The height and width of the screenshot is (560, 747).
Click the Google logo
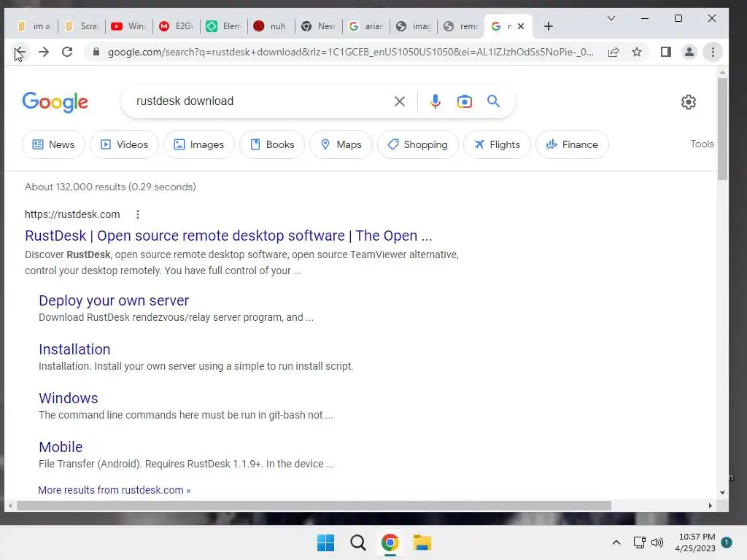pyautogui.click(x=55, y=102)
